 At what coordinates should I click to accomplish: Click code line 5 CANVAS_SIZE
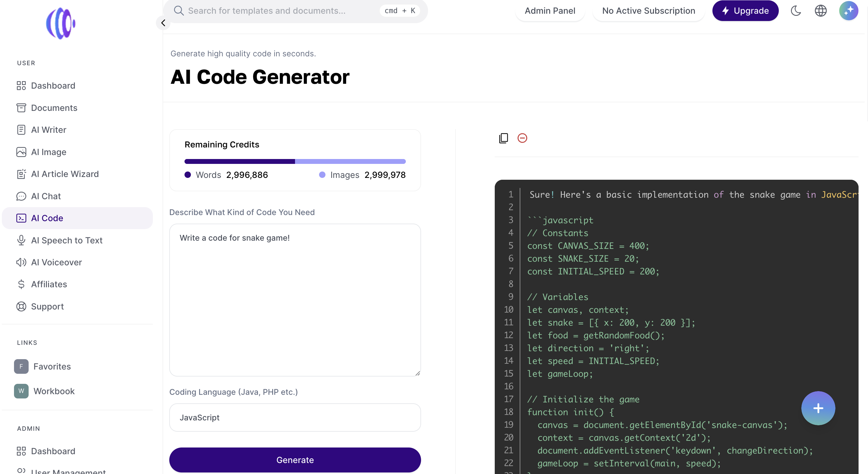point(588,246)
